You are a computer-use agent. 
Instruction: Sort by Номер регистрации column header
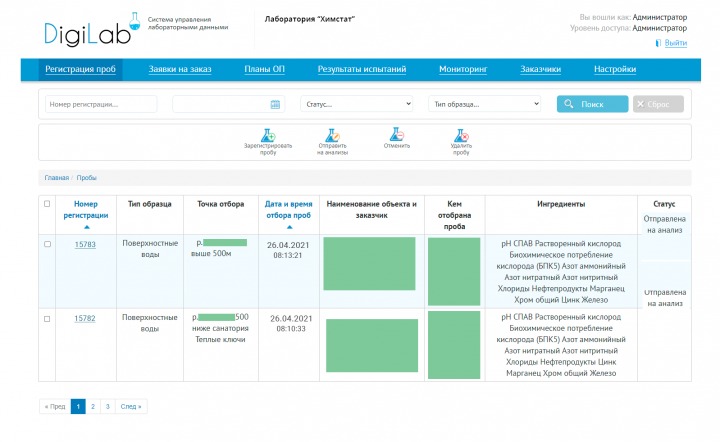click(86, 209)
